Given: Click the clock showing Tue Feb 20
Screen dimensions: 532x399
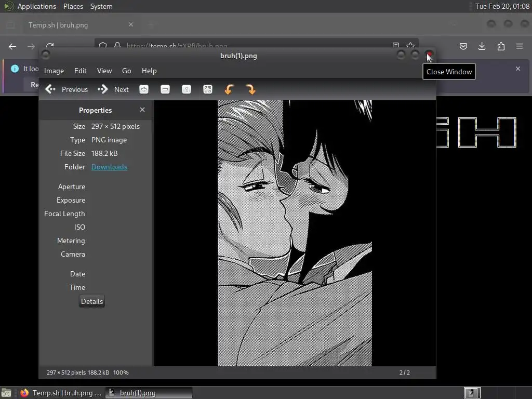Looking at the screenshot, I should tap(502, 6).
